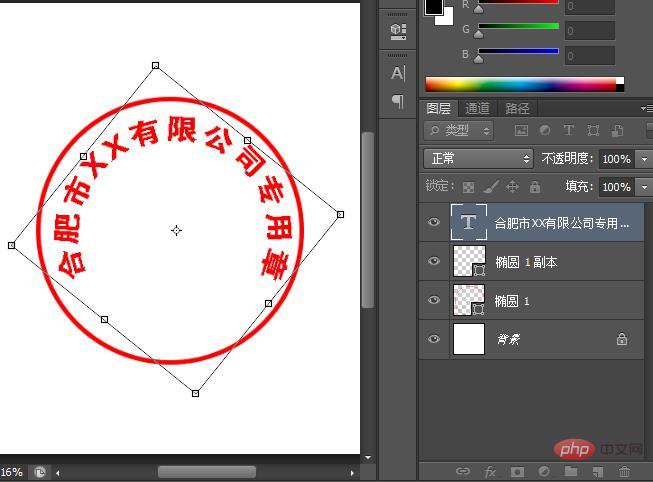Delete layer trash icon
Image resolution: width=653 pixels, height=482 pixels.
click(624, 472)
